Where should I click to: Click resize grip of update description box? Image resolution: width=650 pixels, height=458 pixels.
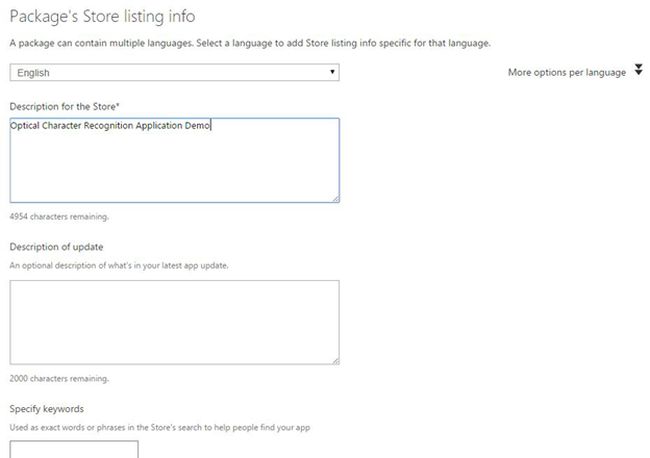coord(336,361)
